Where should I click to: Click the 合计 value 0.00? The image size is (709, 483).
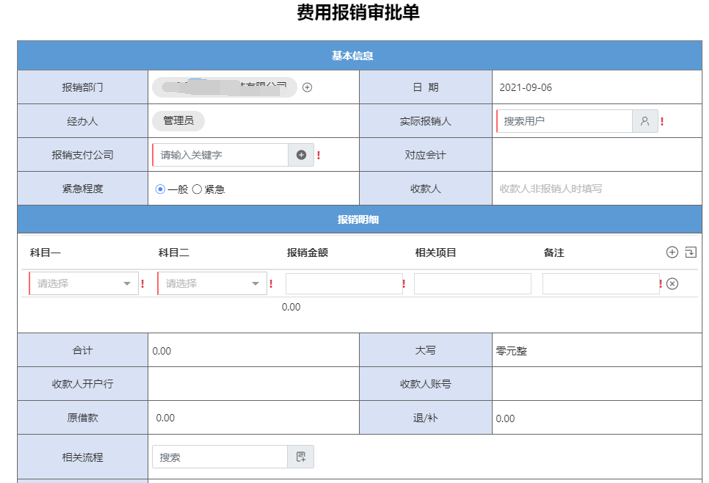tap(162, 351)
